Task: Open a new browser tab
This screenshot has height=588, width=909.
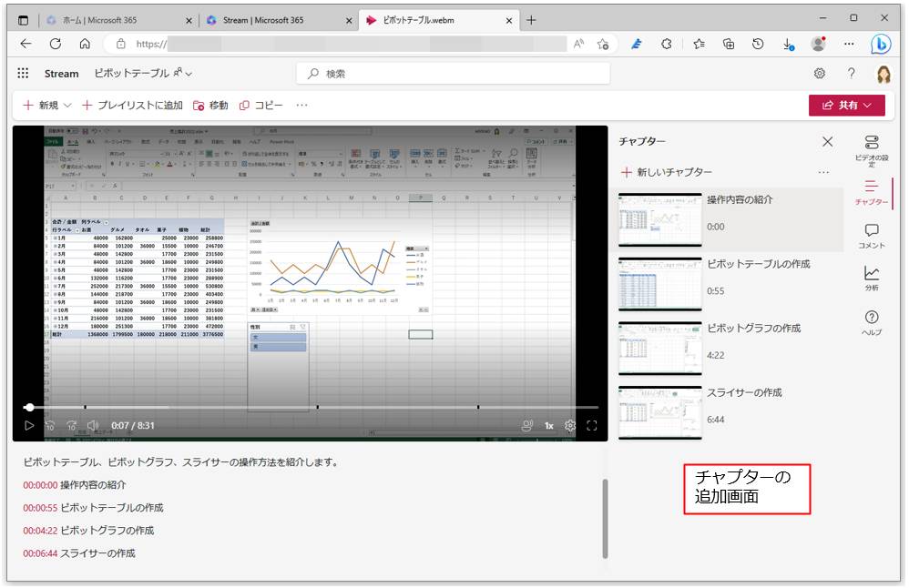Action: tap(531, 20)
